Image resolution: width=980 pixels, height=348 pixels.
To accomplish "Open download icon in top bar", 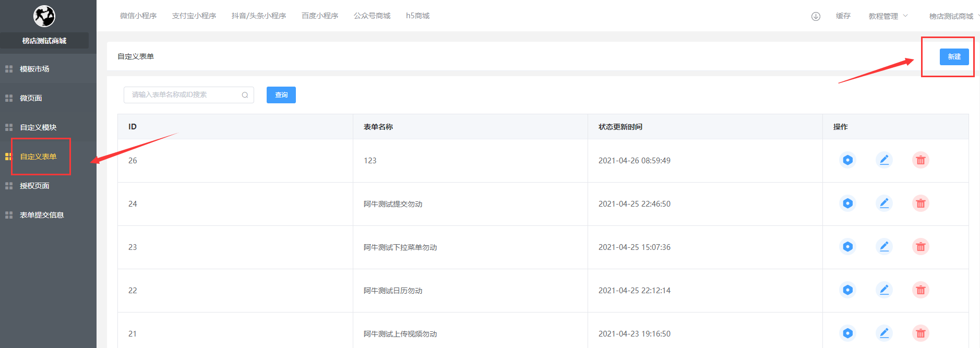I will tap(816, 16).
